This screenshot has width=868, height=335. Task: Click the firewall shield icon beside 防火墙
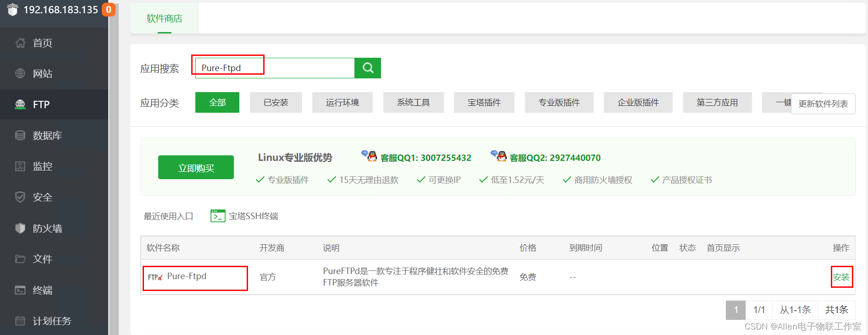tap(20, 228)
